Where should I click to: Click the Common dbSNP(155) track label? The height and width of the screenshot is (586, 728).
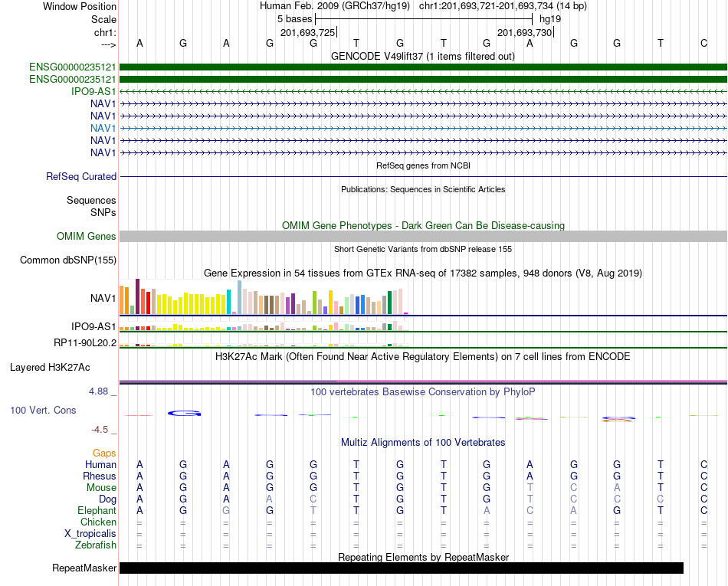point(68,260)
